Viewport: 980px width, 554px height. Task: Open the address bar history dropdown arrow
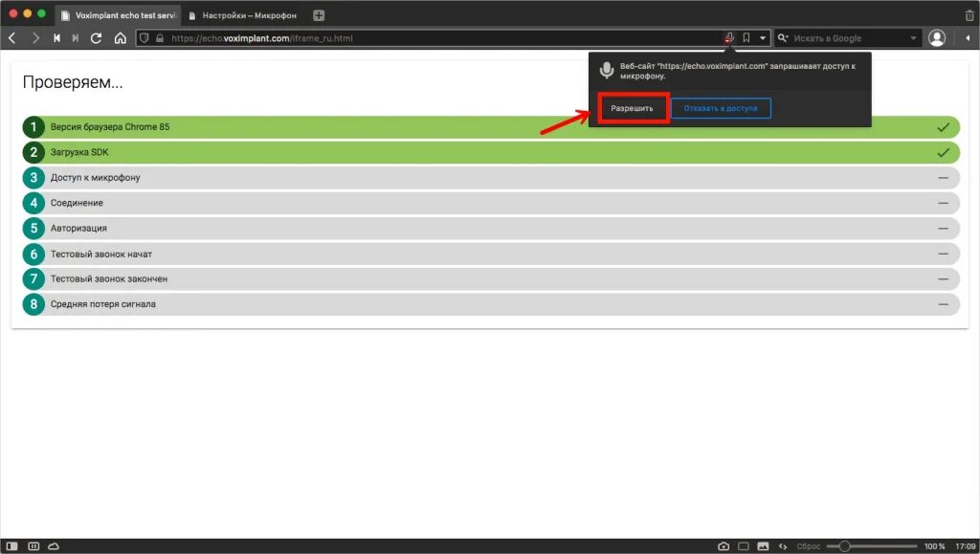tap(763, 38)
